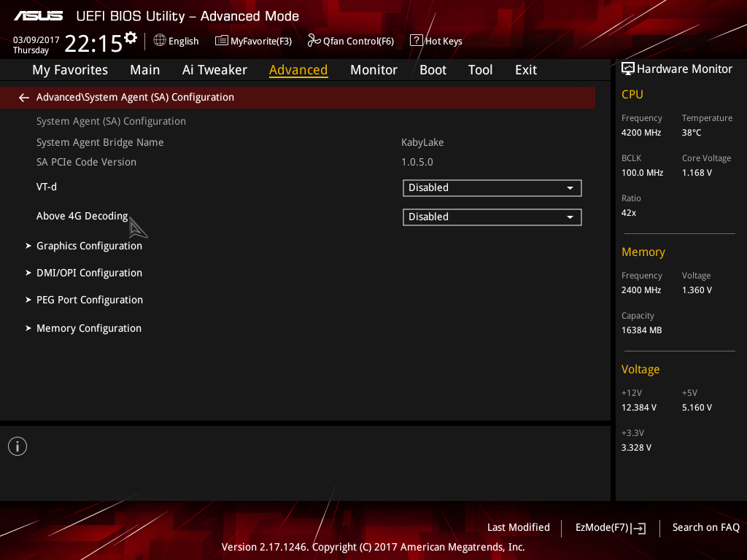Expand PEG Port Configuration arrow
Screen dimensions: 747x560
28,300
